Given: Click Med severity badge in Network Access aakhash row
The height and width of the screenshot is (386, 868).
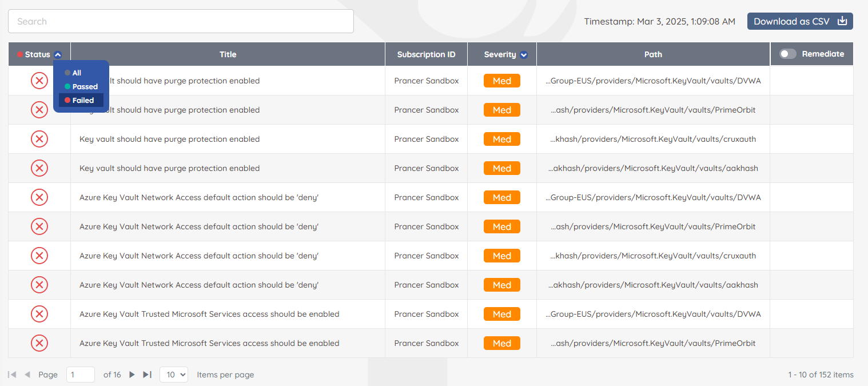Looking at the screenshot, I should point(502,285).
